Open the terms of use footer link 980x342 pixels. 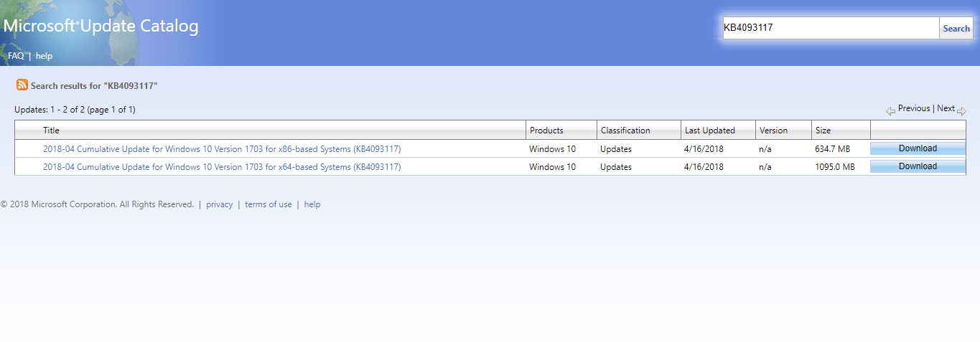(269, 204)
